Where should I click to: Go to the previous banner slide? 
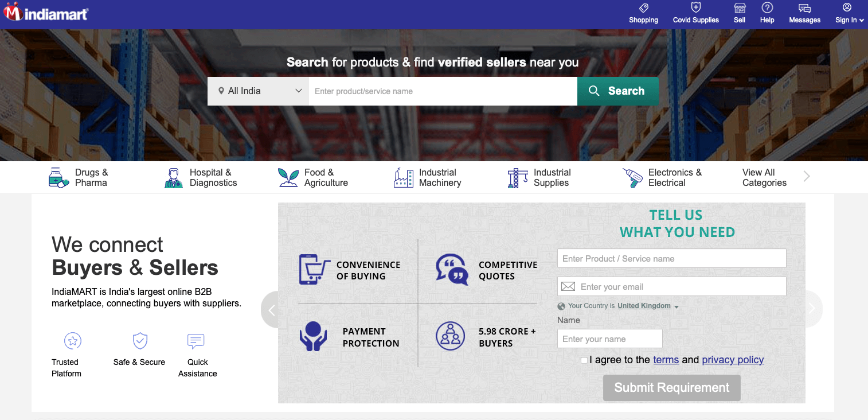click(x=270, y=310)
